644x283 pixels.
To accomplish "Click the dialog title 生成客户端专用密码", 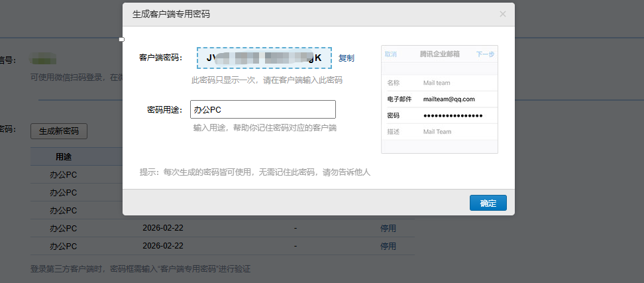I will 176,14.
